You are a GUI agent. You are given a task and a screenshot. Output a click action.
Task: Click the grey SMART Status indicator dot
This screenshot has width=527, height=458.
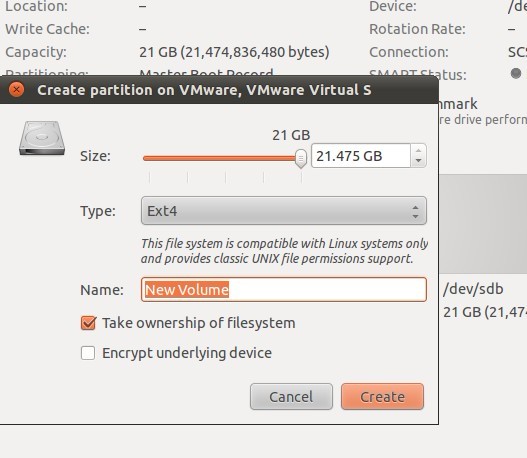point(516,73)
